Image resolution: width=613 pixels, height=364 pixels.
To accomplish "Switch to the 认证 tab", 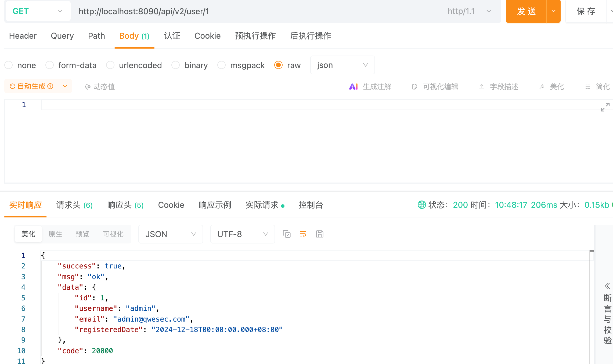I will pyautogui.click(x=172, y=36).
